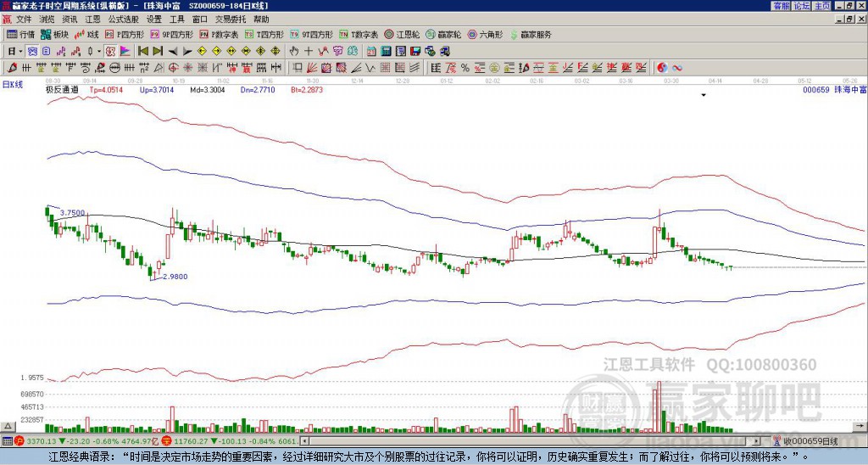Open the 工具 menu

[x=176, y=20]
